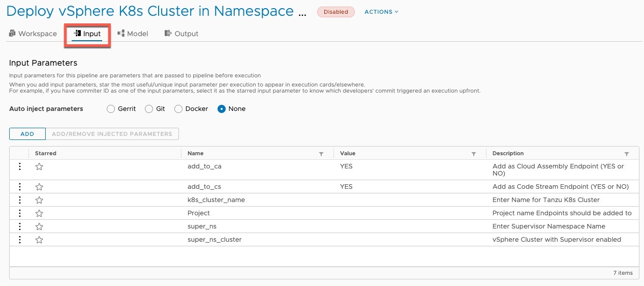Sort by the Starred column header
This screenshot has width=644, height=286.
tap(46, 153)
